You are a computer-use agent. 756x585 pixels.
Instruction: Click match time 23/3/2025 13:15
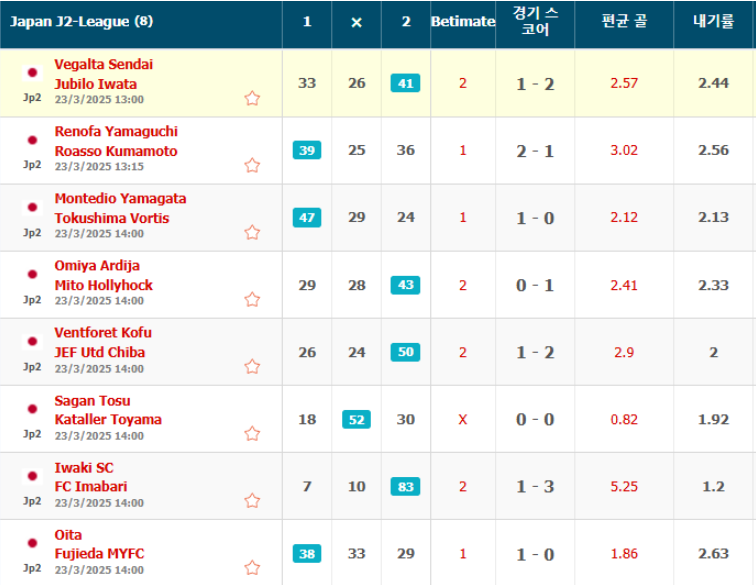point(99,166)
